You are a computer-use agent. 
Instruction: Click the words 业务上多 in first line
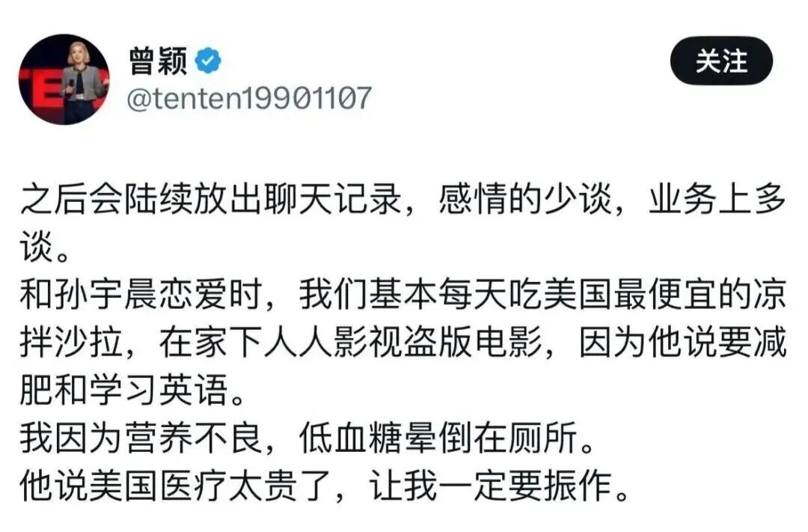point(717,199)
